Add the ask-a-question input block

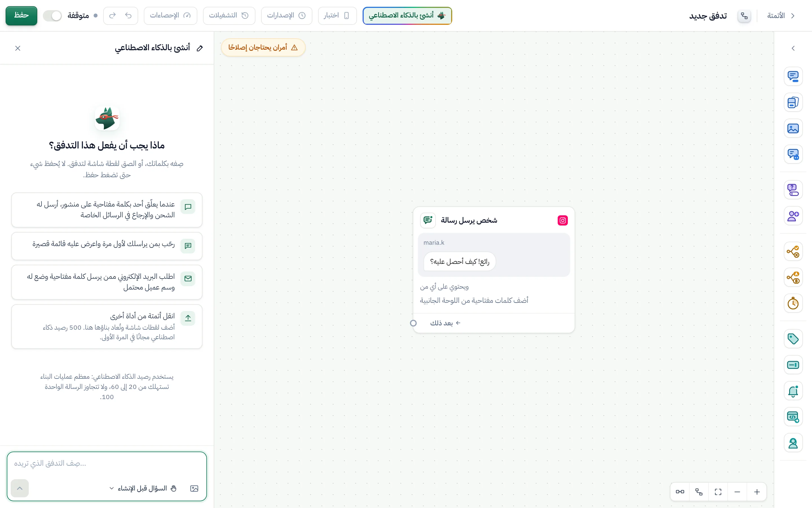click(x=793, y=190)
